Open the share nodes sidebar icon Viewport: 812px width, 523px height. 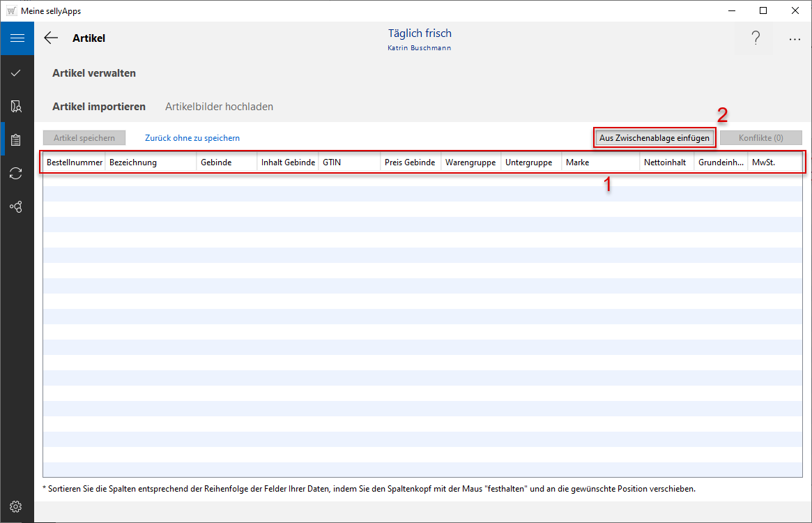click(x=17, y=207)
